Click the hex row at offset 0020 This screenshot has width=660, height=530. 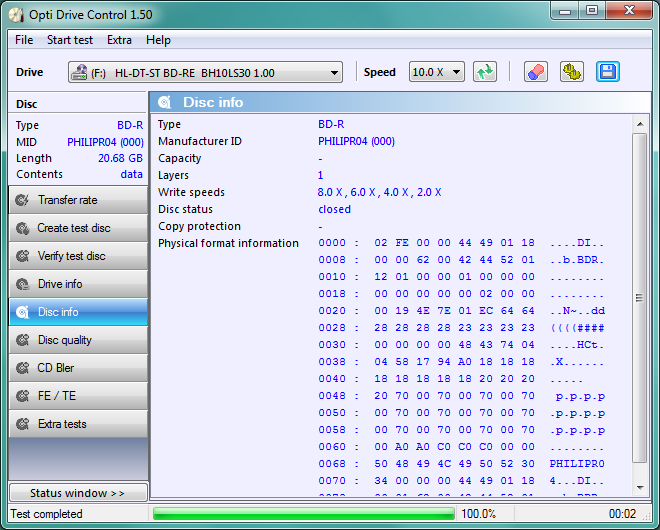tap(461, 311)
